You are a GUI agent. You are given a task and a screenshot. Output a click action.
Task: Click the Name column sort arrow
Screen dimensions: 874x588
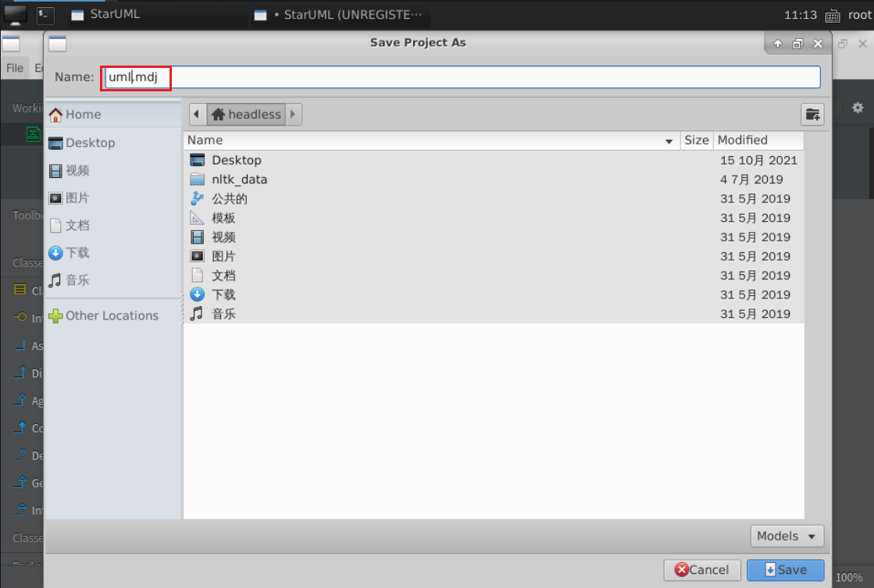[x=669, y=141]
